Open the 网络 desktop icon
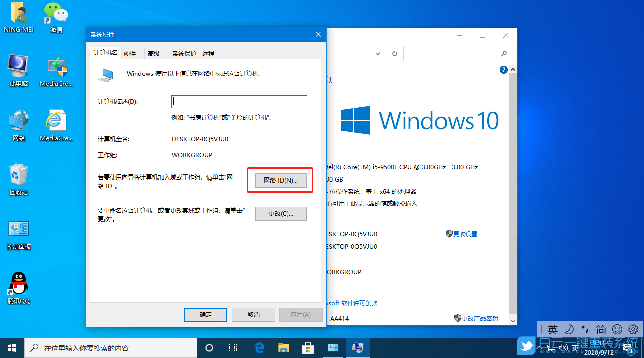The height and width of the screenshot is (358, 644). [x=18, y=121]
